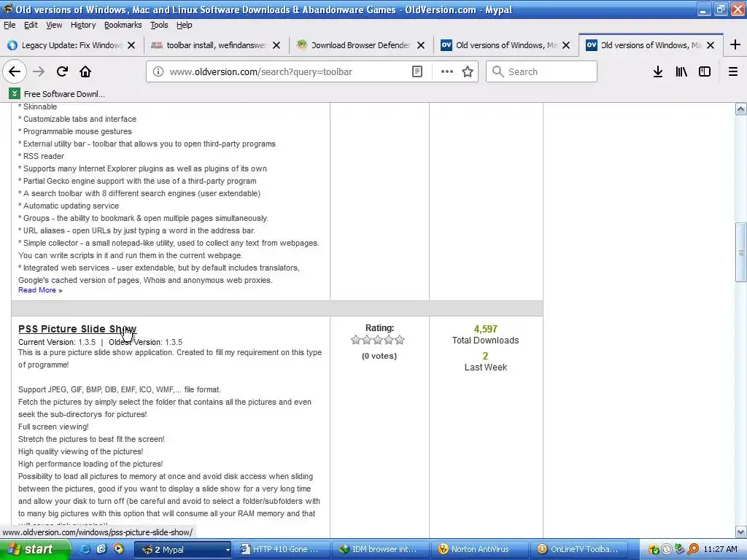Screen dimensions: 747x560
Task: Open media player quick launch icon
Action: (x=117, y=549)
